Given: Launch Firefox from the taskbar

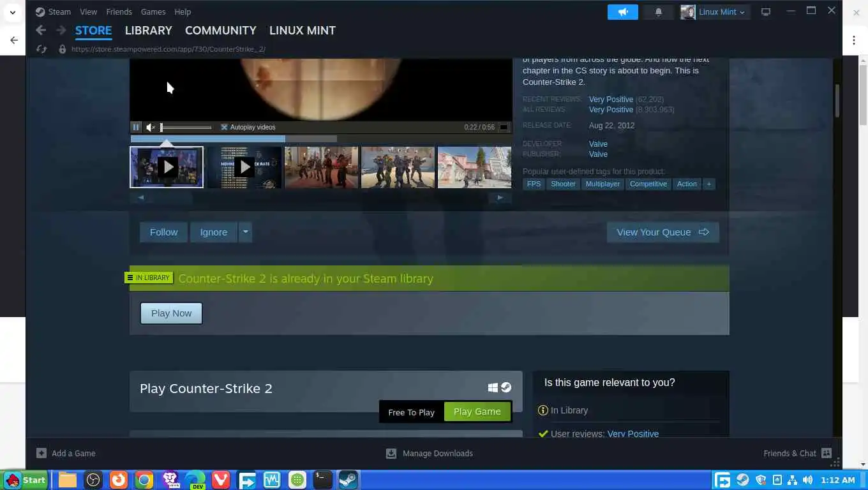Looking at the screenshot, I should pyautogui.click(x=119, y=480).
